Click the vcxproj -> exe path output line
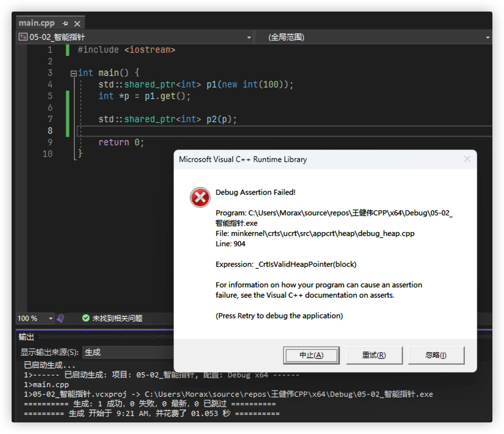Image resolution: width=504 pixels, height=434 pixels. pos(229,394)
